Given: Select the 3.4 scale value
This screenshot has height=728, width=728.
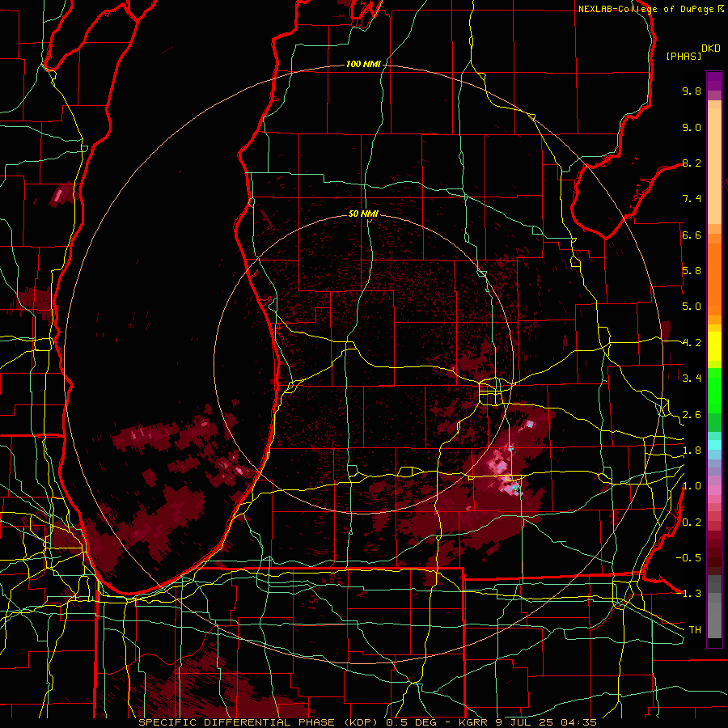Looking at the screenshot, I should [692, 379].
